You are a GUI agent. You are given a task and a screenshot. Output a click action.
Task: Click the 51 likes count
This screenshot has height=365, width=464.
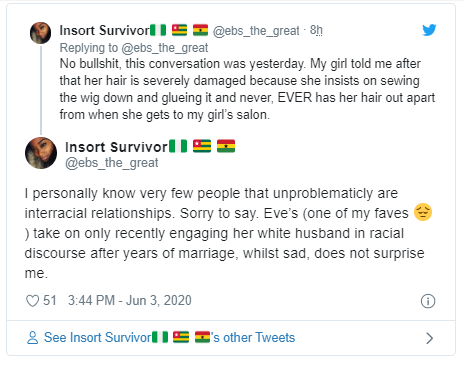point(50,300)
